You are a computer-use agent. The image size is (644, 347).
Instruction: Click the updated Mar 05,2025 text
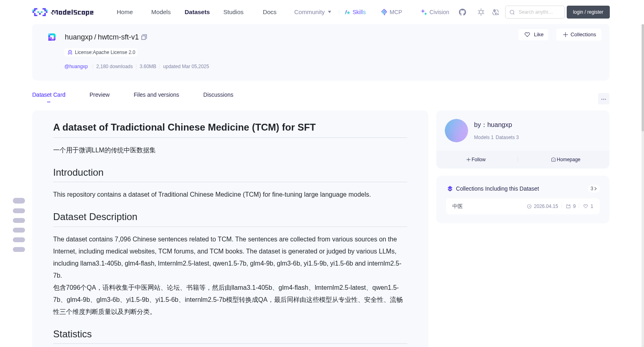click(x=186, y=66)
